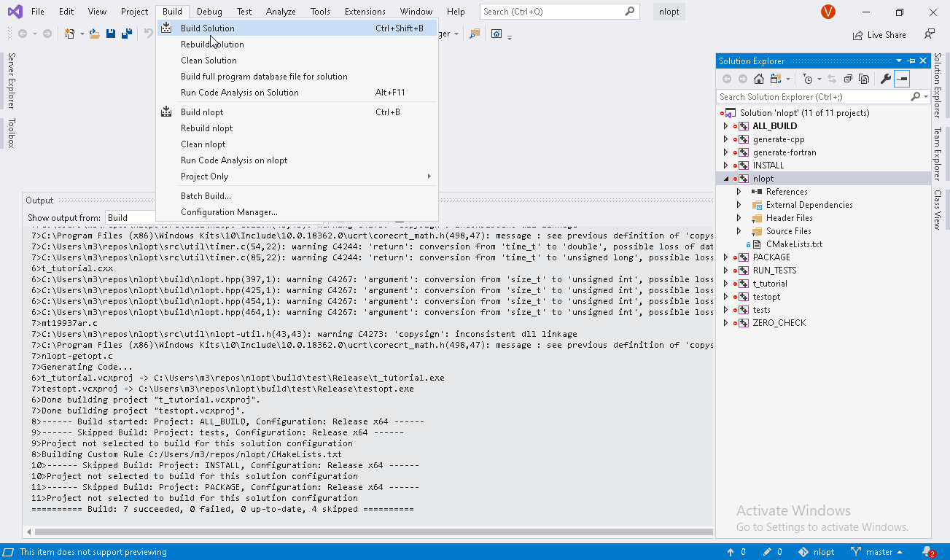Open the Server Explorer side tab
This screenshot has width=950, height=560.
11,80
